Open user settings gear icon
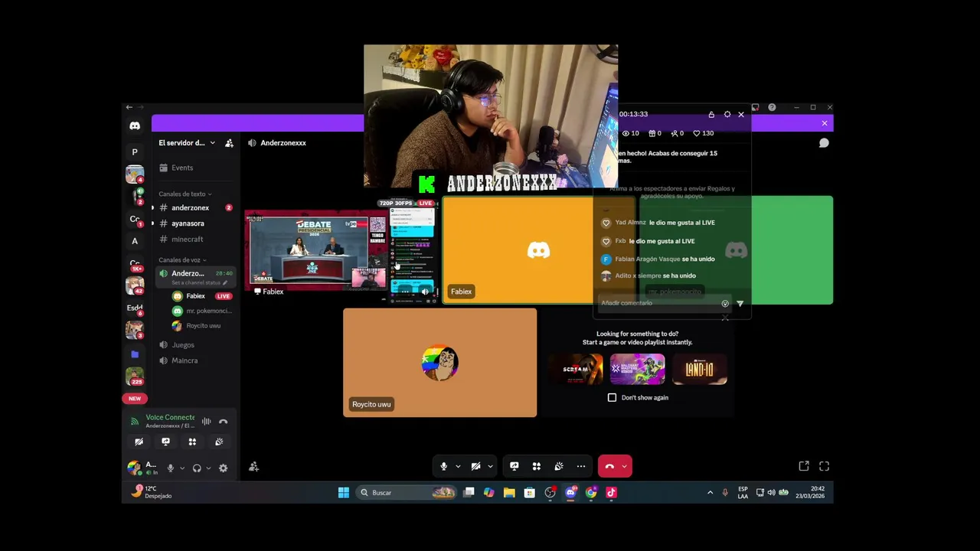Image resolution: width=980 pixels, height=551 pixels. pos(223,468)
